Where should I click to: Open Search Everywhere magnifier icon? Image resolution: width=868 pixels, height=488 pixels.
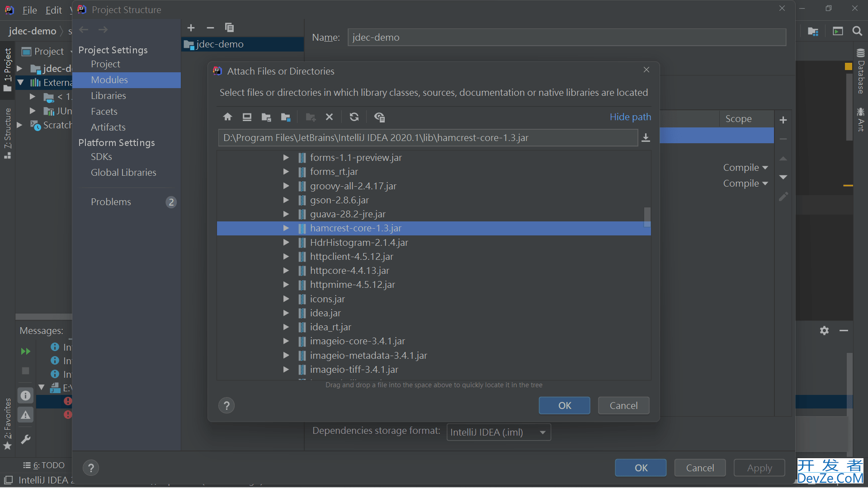[857, 31]
